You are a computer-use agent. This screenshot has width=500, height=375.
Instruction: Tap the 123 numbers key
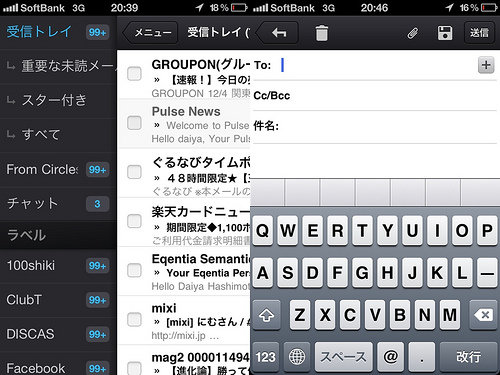pyautogui.click(x=265, y=357)
